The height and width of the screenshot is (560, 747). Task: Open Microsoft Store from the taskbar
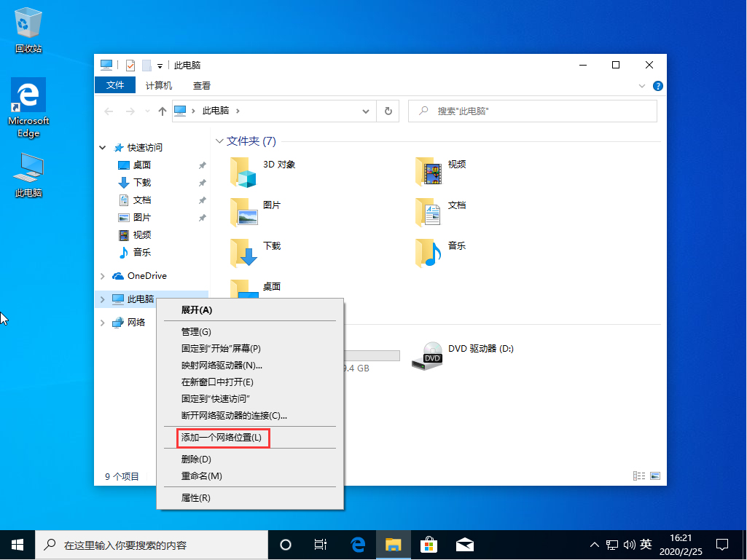click(x=429, y=544)
